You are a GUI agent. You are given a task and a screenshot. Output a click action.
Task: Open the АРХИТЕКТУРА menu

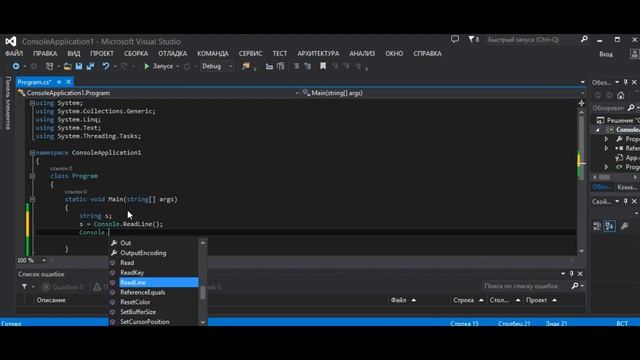pyautogui.click(x=318, y=53)
